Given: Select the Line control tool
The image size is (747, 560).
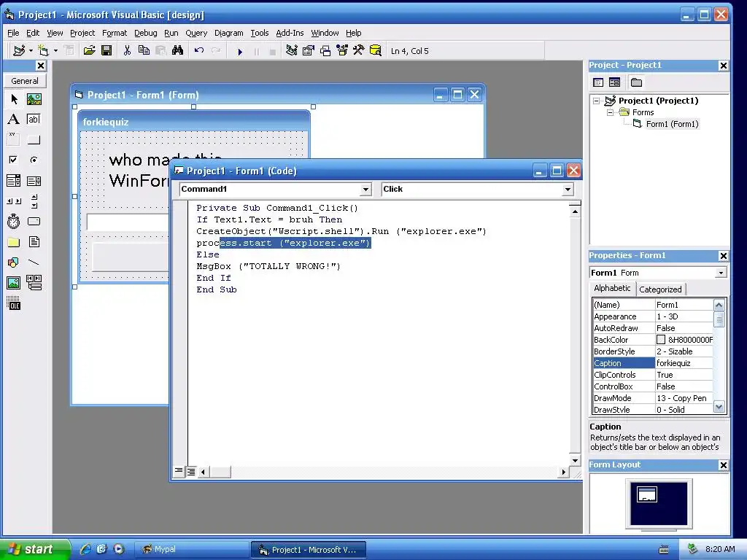Looking at the screenshot, I should coord(34,262).
